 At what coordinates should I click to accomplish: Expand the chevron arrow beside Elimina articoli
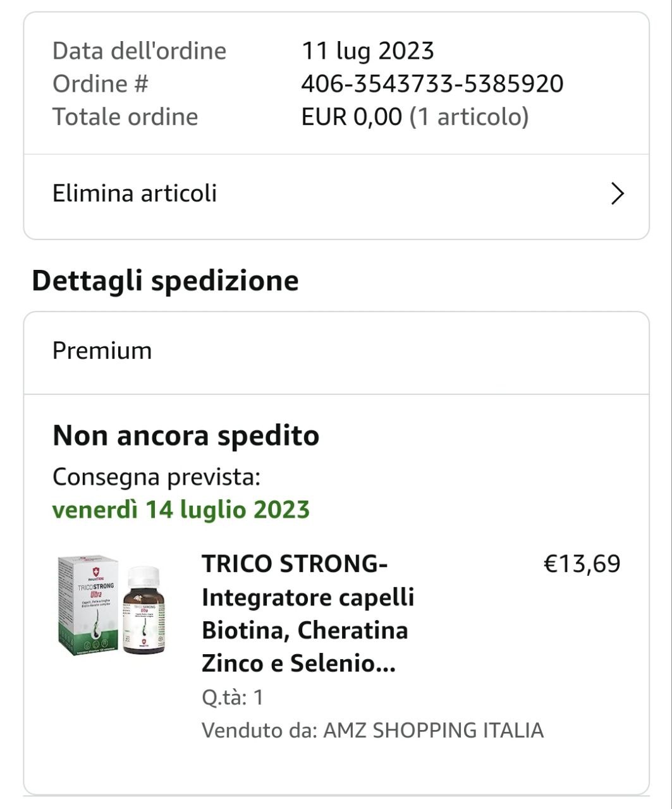(x=617, y=194)
